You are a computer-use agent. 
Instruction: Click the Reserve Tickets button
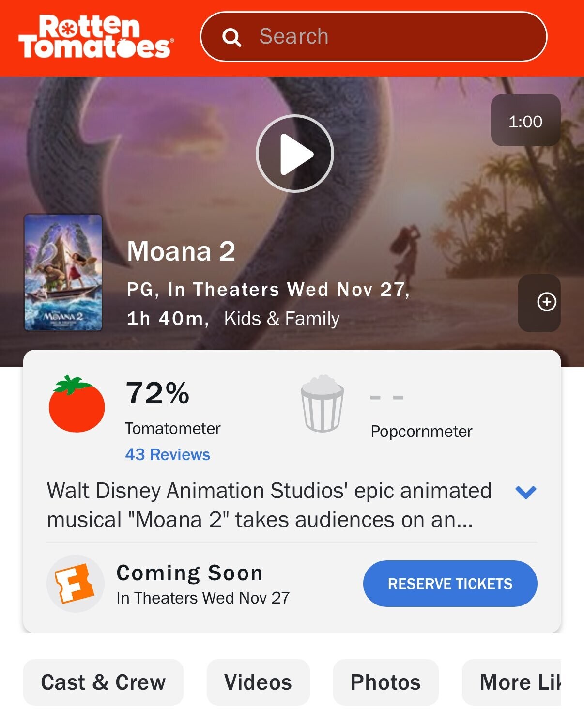[450, 584]
